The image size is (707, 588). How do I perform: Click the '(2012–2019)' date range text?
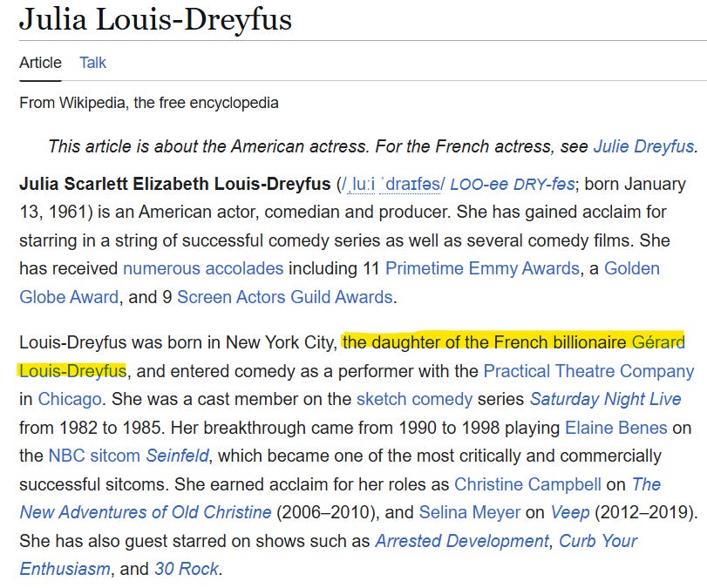(x=645, y=512)
